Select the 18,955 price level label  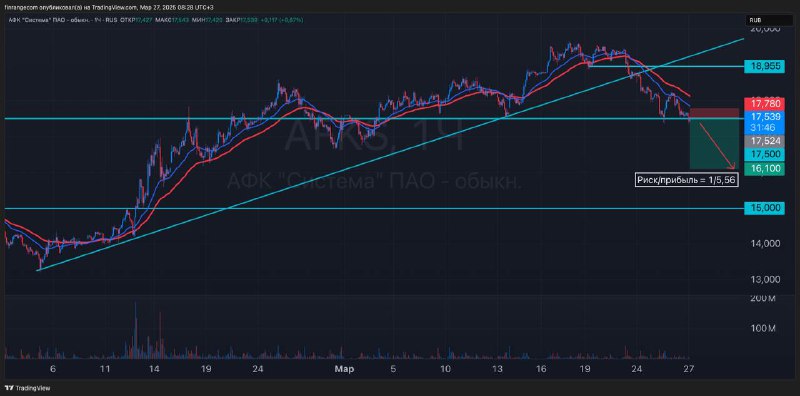point(763,66)
